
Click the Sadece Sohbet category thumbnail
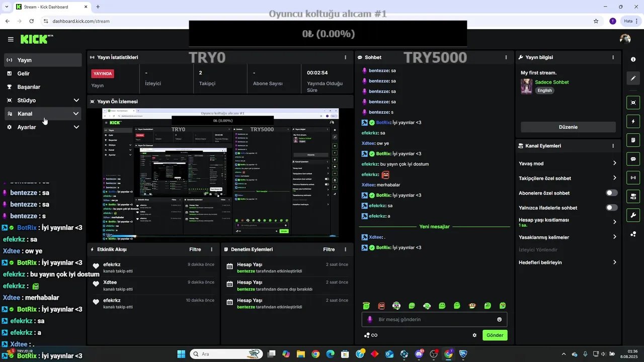point(526,86)
